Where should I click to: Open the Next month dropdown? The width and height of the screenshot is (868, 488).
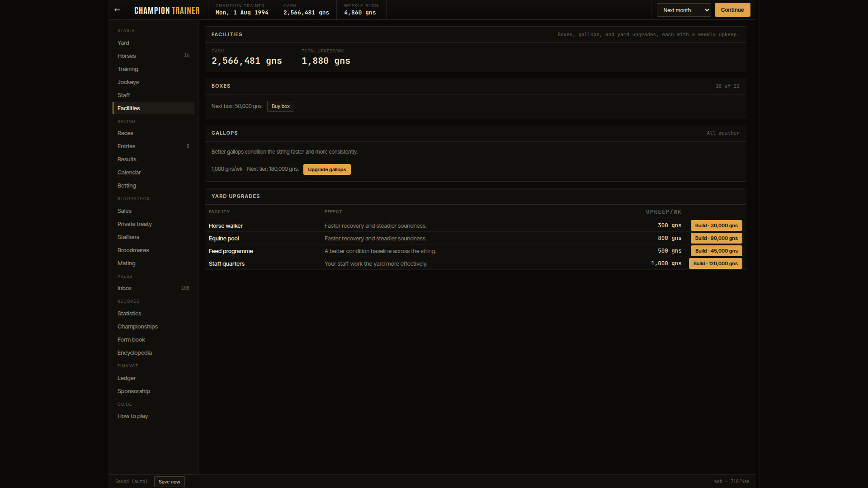684,10
